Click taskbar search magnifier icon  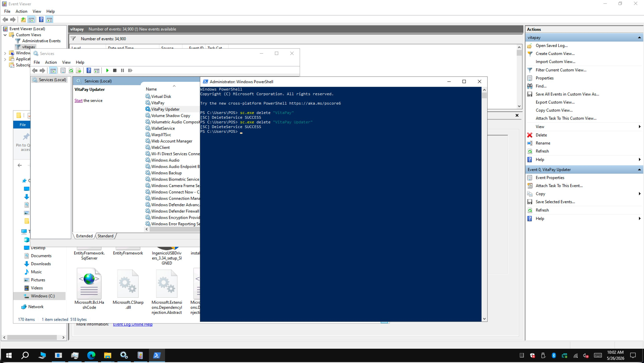click(25, 355)
